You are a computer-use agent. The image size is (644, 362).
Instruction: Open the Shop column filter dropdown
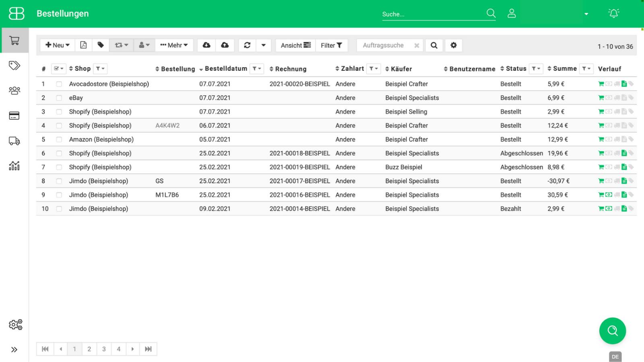point(100,68)
